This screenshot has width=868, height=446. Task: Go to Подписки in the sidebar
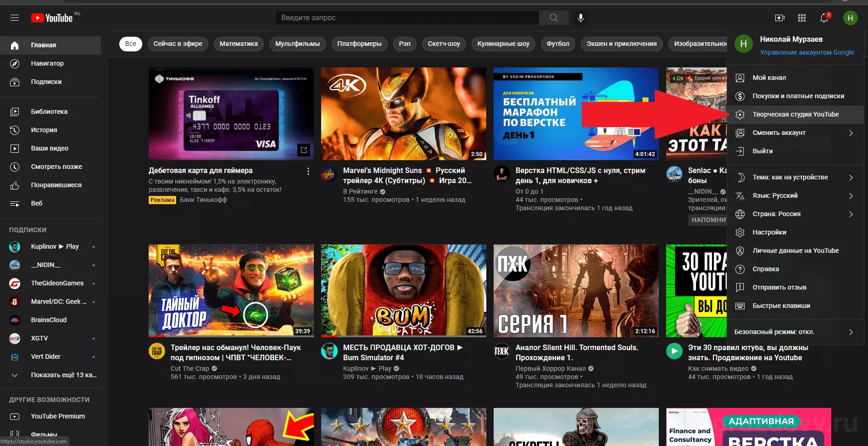tap(50, 82)
